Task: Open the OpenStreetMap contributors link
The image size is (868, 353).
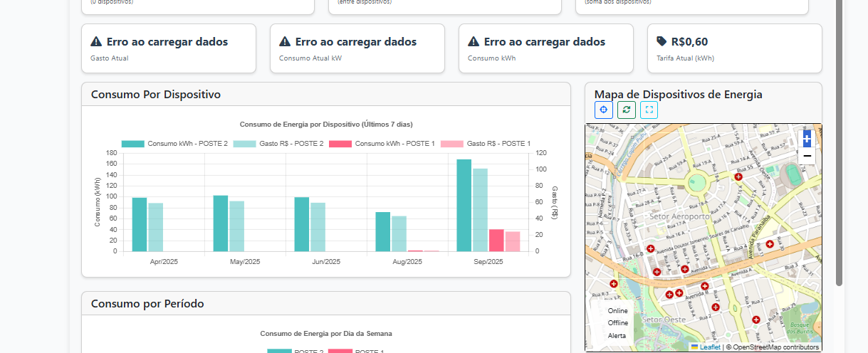Action: click(x=775, y=347)
